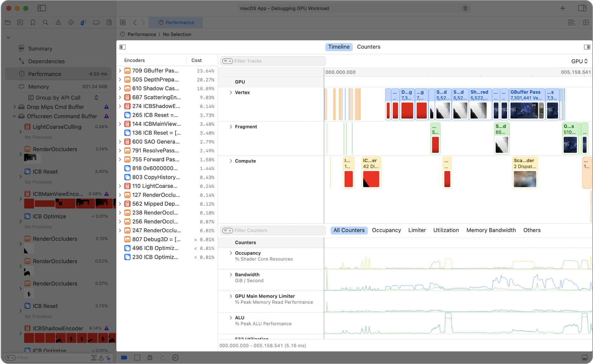Expand the Fragment track disclosure triangle

tap(231, 127)
